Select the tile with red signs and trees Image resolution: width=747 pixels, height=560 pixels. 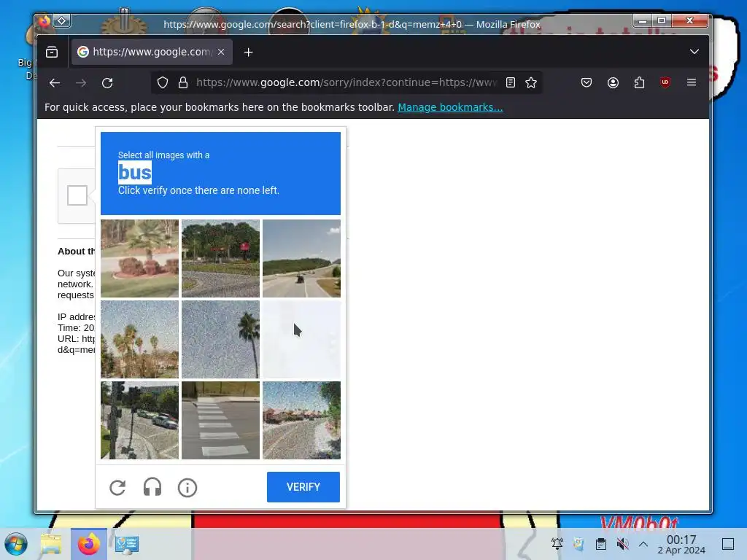tap(220, 258)
